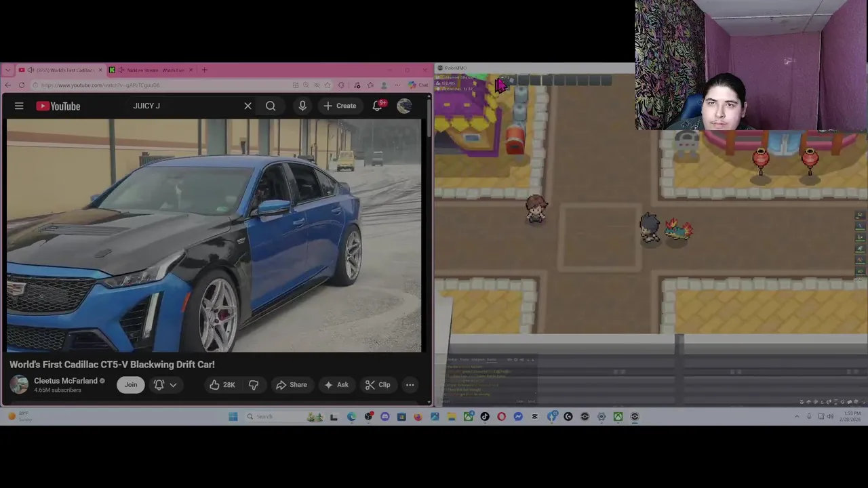868x488 pixels.
Task: Open browser settings and more menu
Action: pyautogui.click(x=397, y=85)
